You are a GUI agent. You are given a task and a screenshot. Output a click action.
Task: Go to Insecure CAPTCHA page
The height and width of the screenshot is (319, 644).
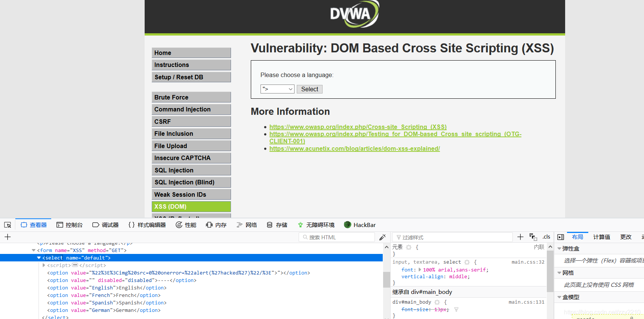coord(191,158)
